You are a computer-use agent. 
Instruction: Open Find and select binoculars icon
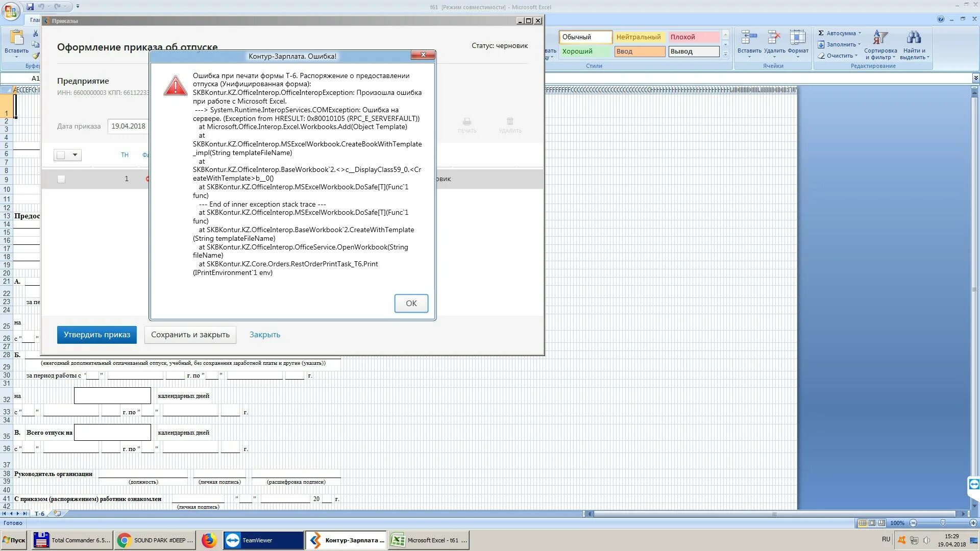pos(914,38)
